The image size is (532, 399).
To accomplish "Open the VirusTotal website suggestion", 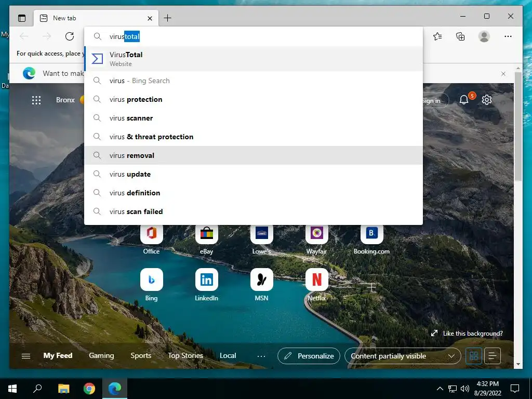I will [x=254, y=59].
